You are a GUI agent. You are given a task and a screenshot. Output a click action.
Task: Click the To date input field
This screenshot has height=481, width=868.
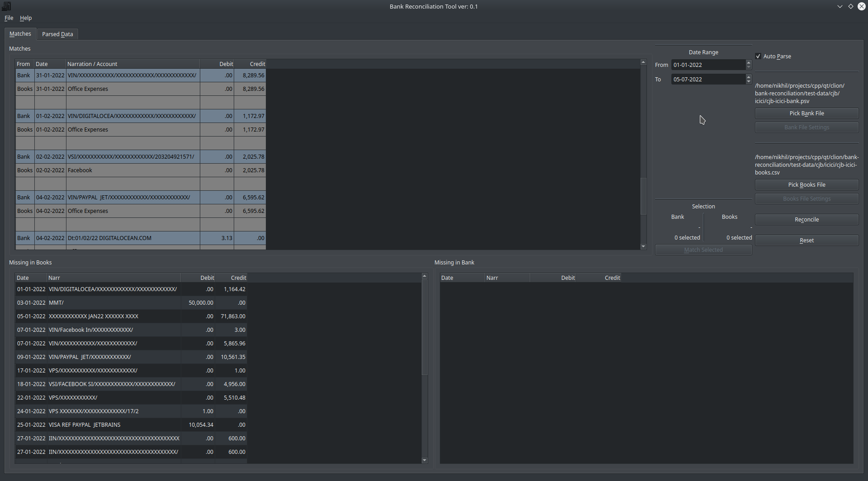click(708, 80)
